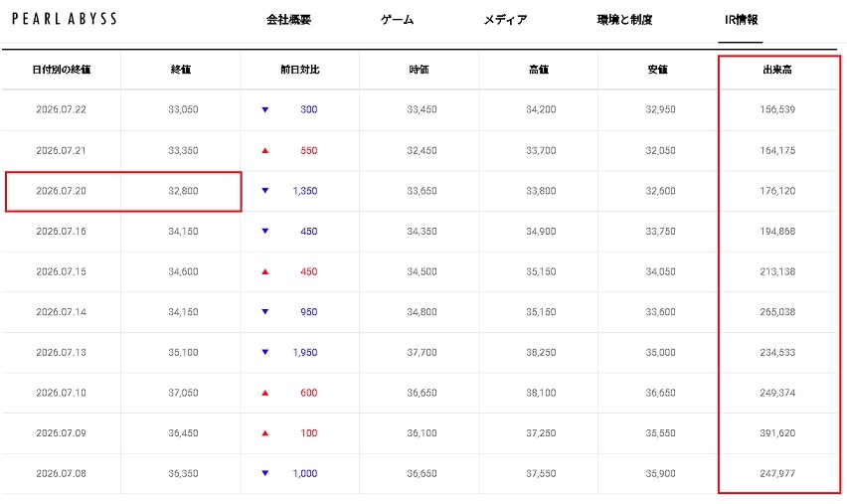Open the IR情報 menu
This screenshot has height=504, width=847.
click(742, 20)
